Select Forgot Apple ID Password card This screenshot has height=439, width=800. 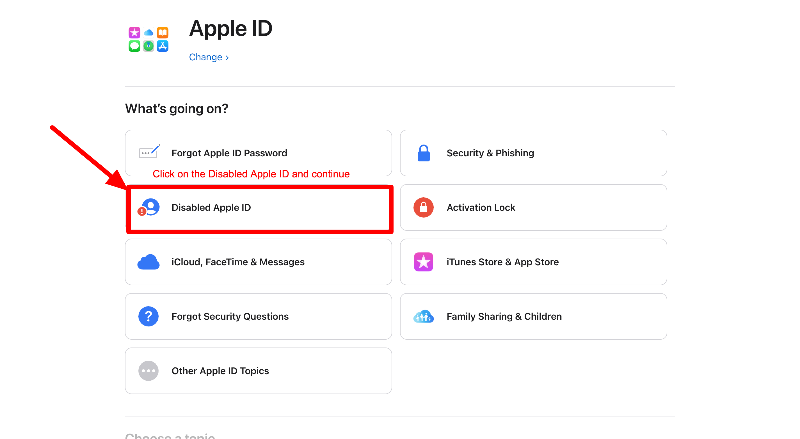(x=258, y=153)
